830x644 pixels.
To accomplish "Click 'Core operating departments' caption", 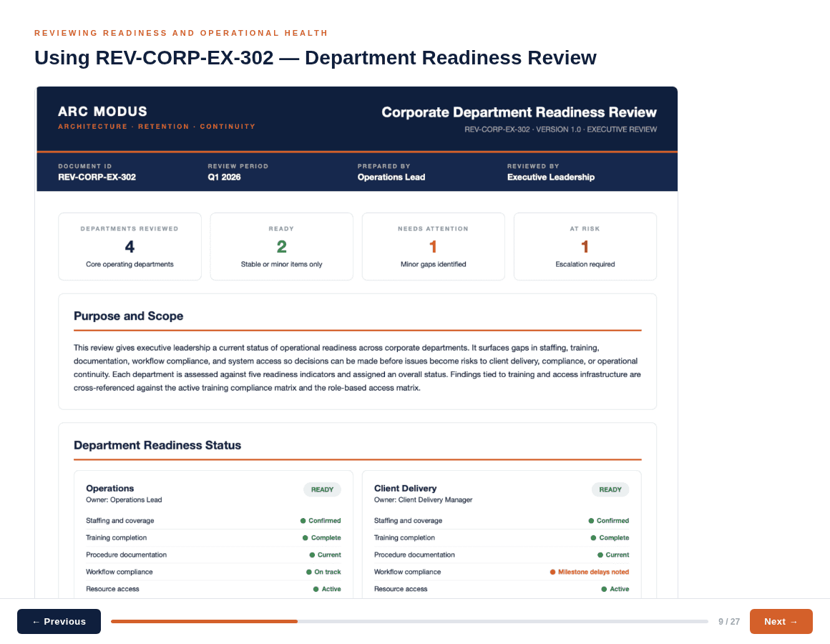I will 130,264.
